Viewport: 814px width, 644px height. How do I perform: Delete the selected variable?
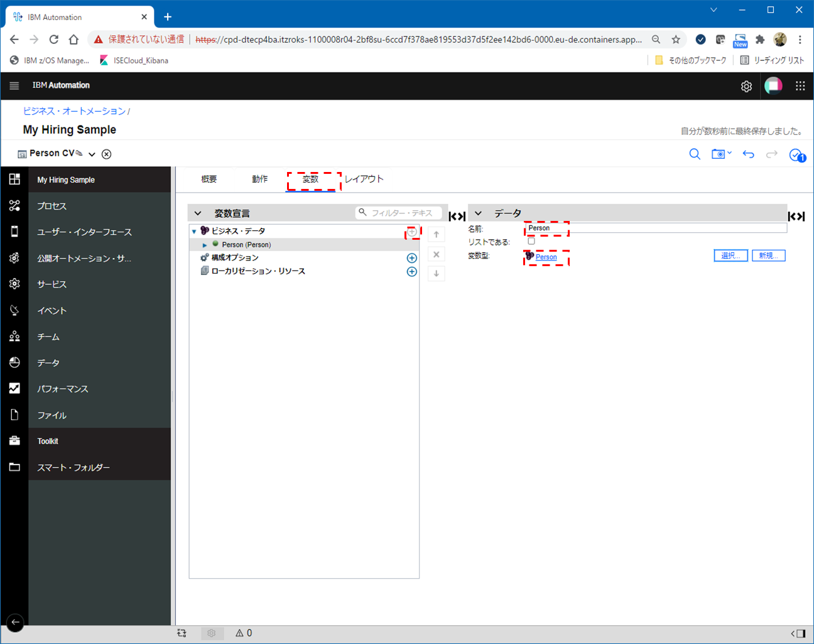[437, 254]
